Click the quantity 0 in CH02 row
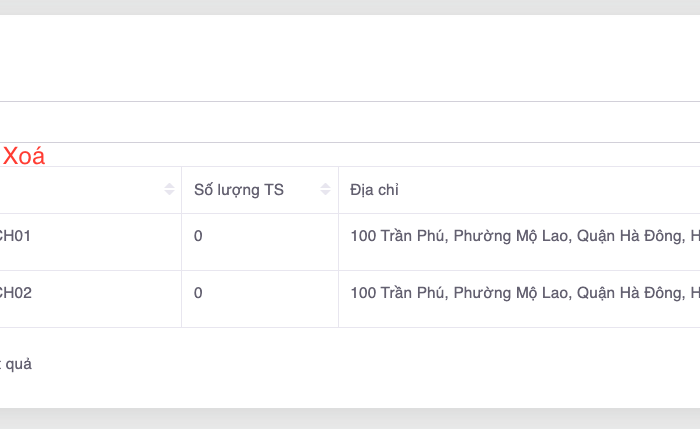700x429 pixels. coord(198,293)
